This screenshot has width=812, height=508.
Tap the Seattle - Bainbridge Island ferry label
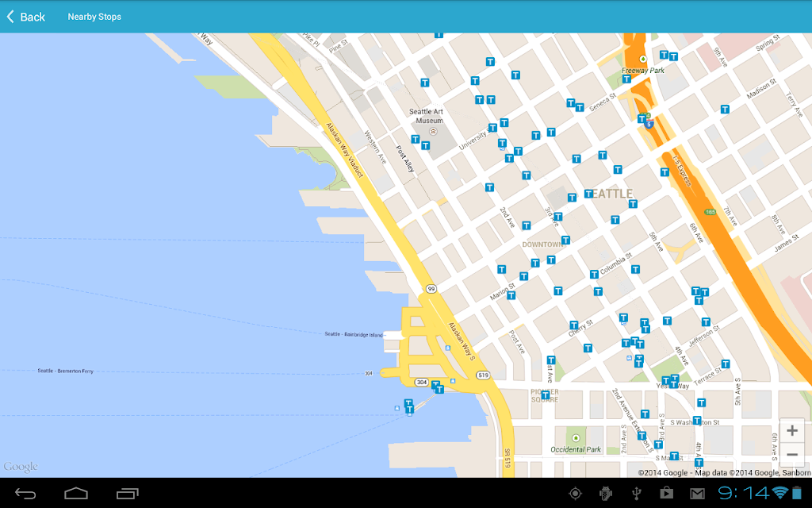click(x=354, y=334)
